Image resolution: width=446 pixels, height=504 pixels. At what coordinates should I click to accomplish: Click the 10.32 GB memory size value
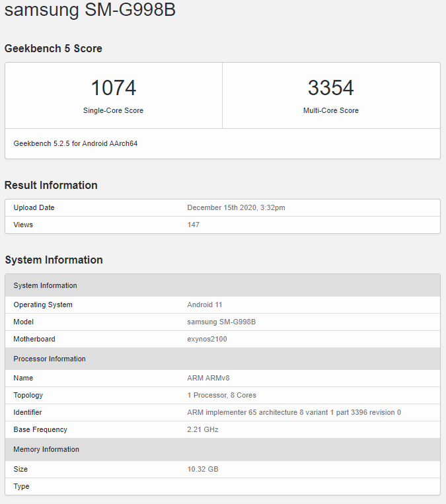pyautogui.click(x=202, y=469)
